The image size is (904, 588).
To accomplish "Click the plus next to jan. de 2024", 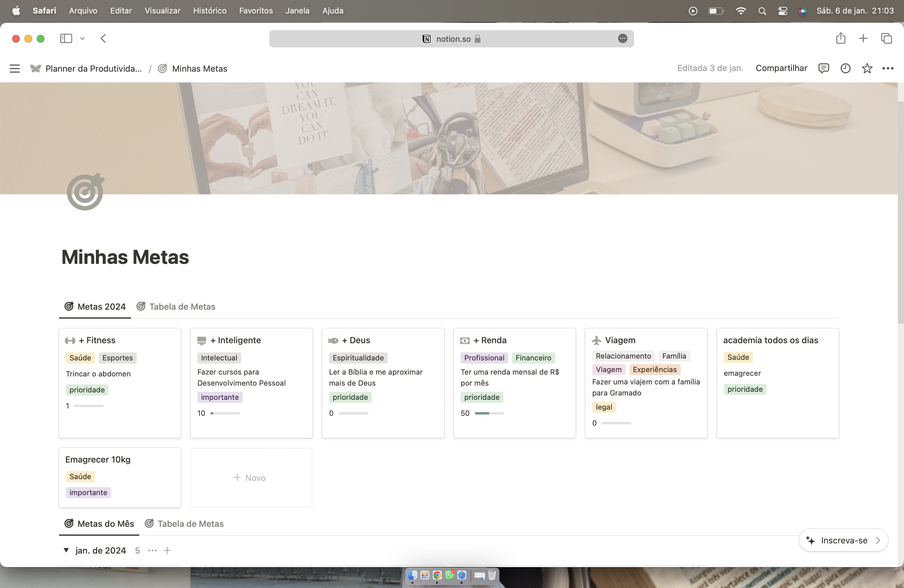I will click(x=167, y=550).
